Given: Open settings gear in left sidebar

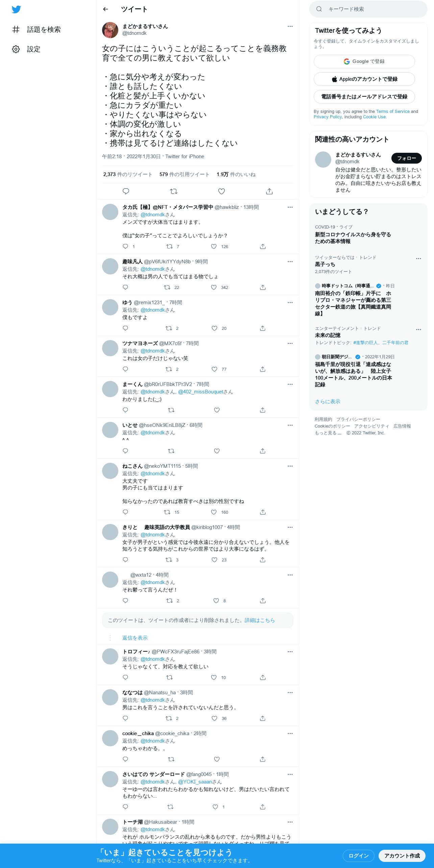Looking at the screenshot, I should tap(16, 49).
